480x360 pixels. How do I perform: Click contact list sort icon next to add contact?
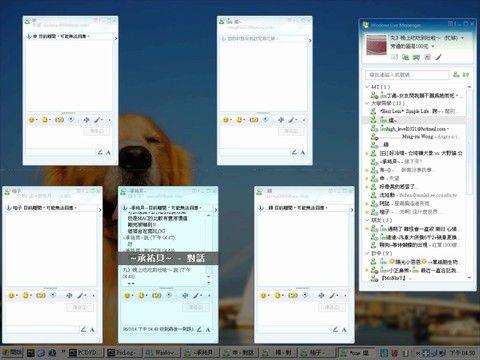(466, 75)
